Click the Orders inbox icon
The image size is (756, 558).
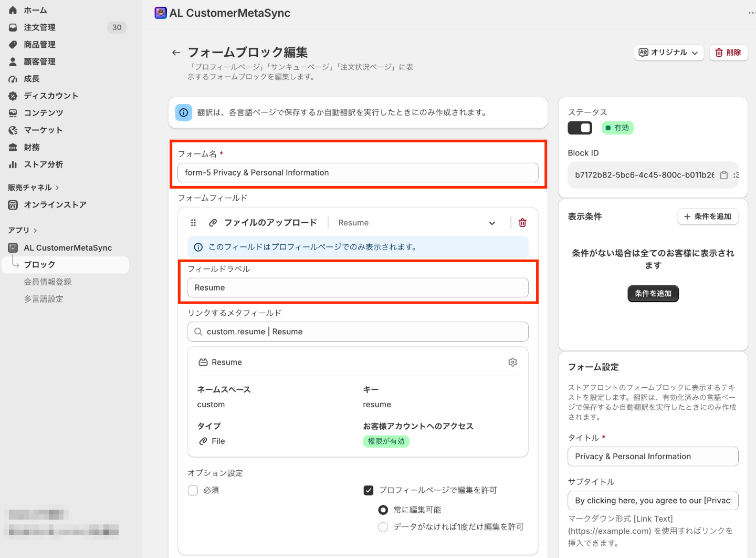click(x=13, y=27)
